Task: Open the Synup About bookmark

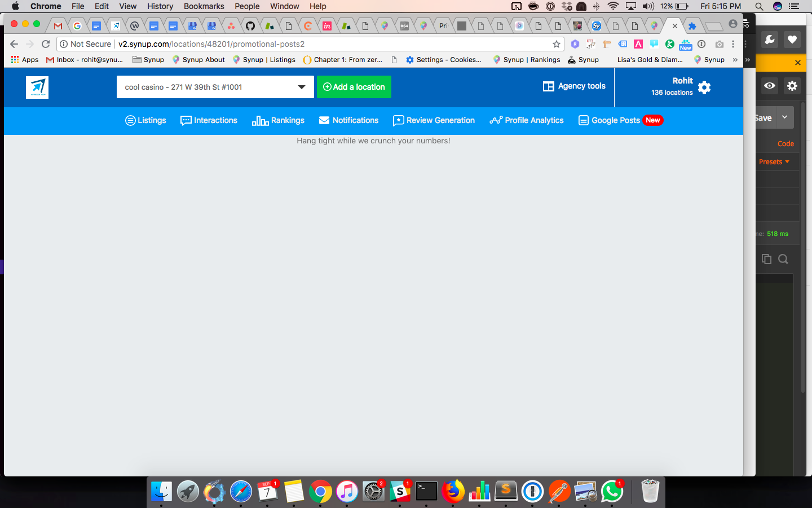Action: click(x=198, y=60)
